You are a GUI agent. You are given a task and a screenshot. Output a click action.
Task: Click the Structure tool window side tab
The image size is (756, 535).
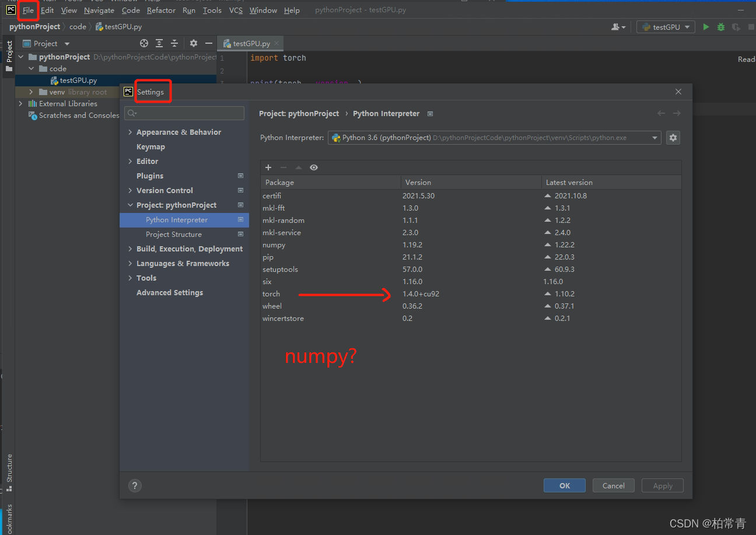(x=9, y=471)
